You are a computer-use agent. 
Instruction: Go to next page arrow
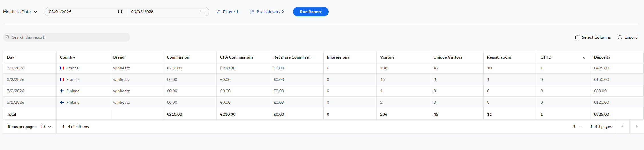tap(637, 126)
